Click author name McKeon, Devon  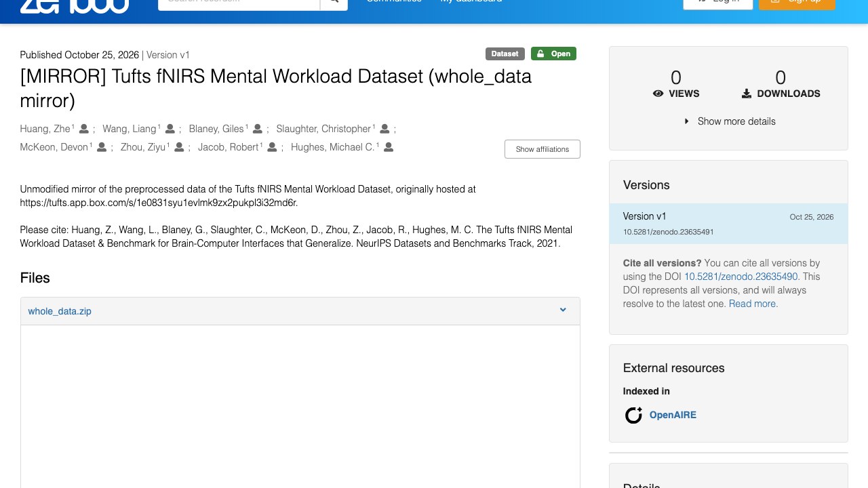pyautogui.click(x=54, y=147)
